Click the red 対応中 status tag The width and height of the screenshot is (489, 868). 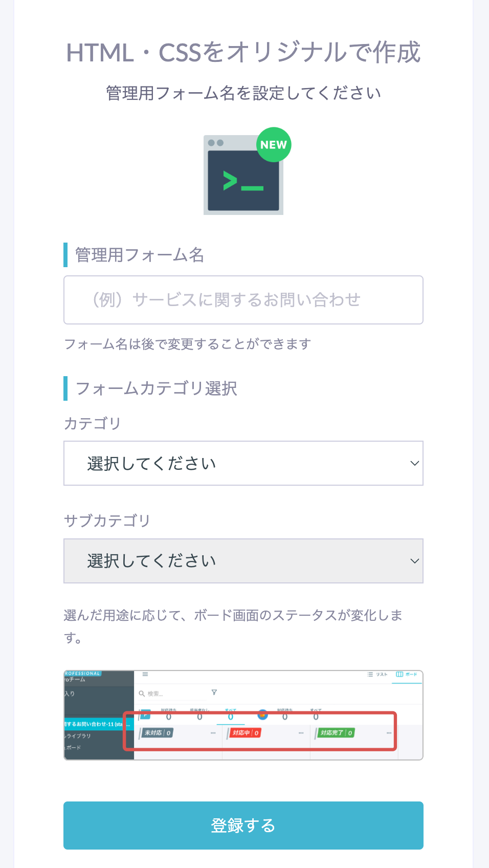pos(245,733)
